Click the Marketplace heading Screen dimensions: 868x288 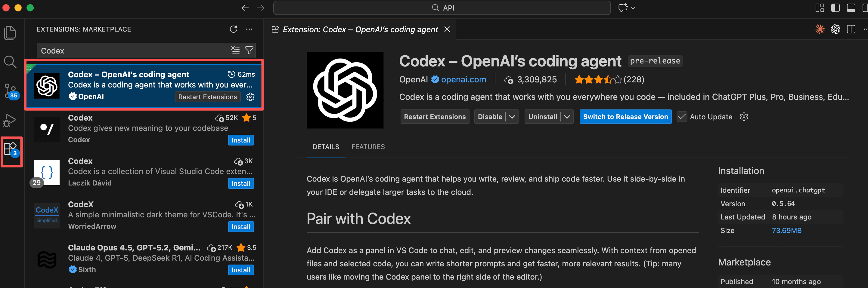[x=744, y=262]
